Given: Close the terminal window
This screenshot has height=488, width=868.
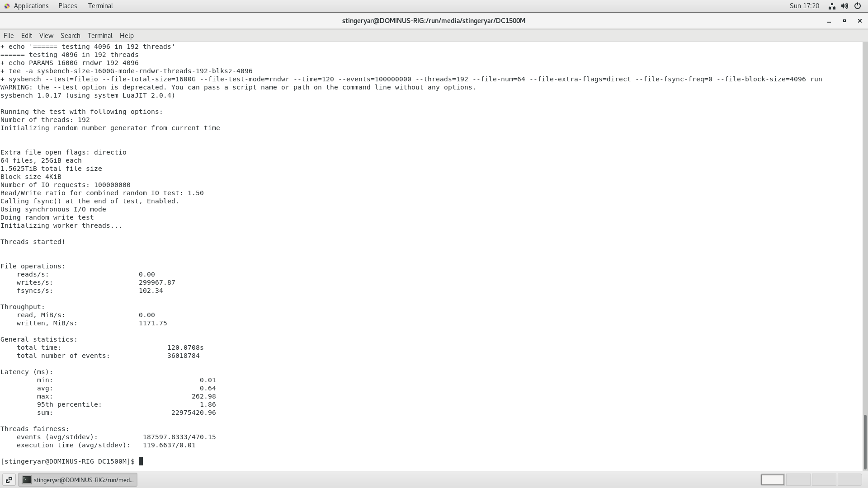Looking at the screenshot, I should coord(859,21).
